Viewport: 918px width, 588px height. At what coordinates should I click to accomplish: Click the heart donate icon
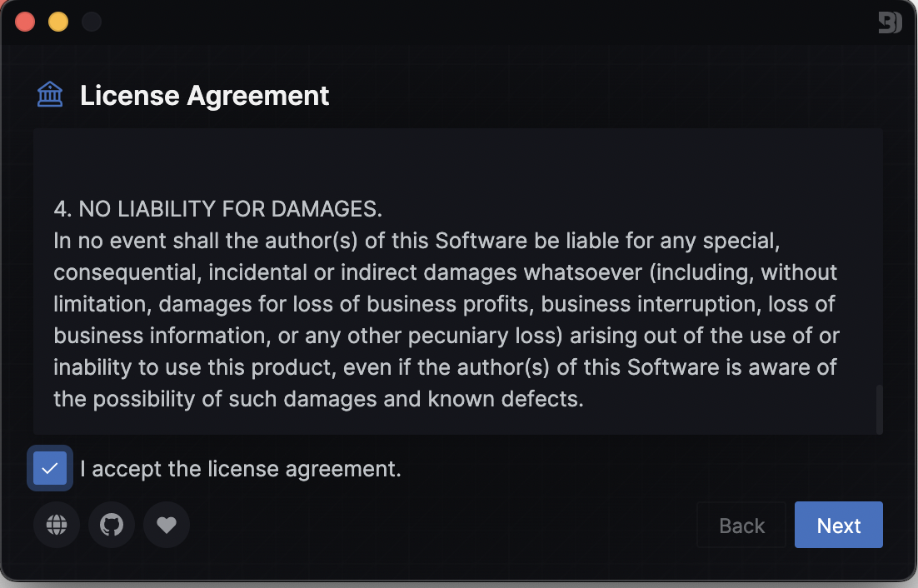pos(167,525)
